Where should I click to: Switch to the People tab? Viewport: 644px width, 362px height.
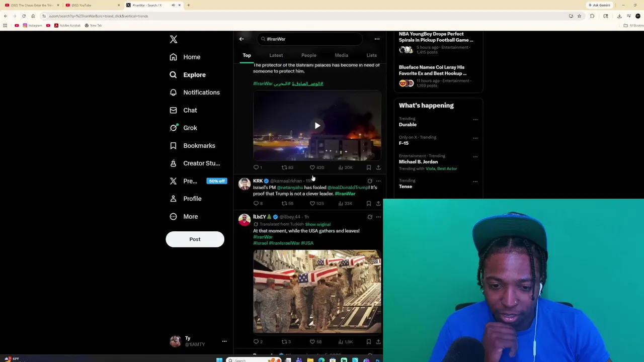[x=309, y=55]
